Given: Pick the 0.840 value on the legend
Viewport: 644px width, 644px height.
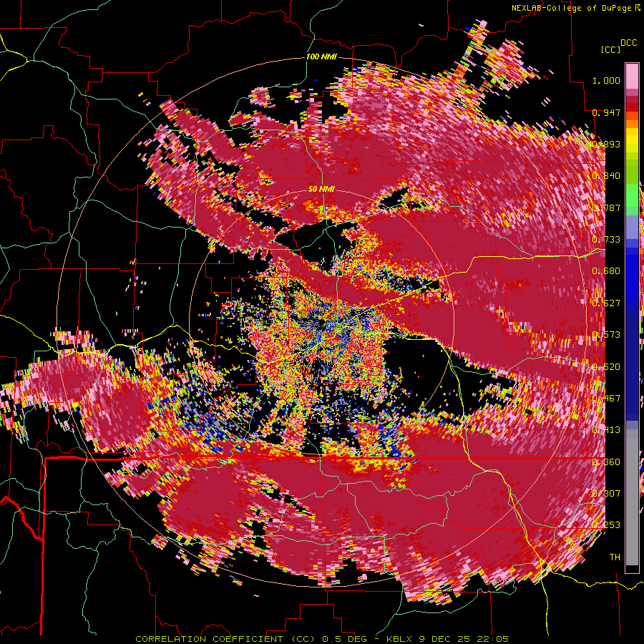Looking at the screenshot, I should (x=606, y=176).
